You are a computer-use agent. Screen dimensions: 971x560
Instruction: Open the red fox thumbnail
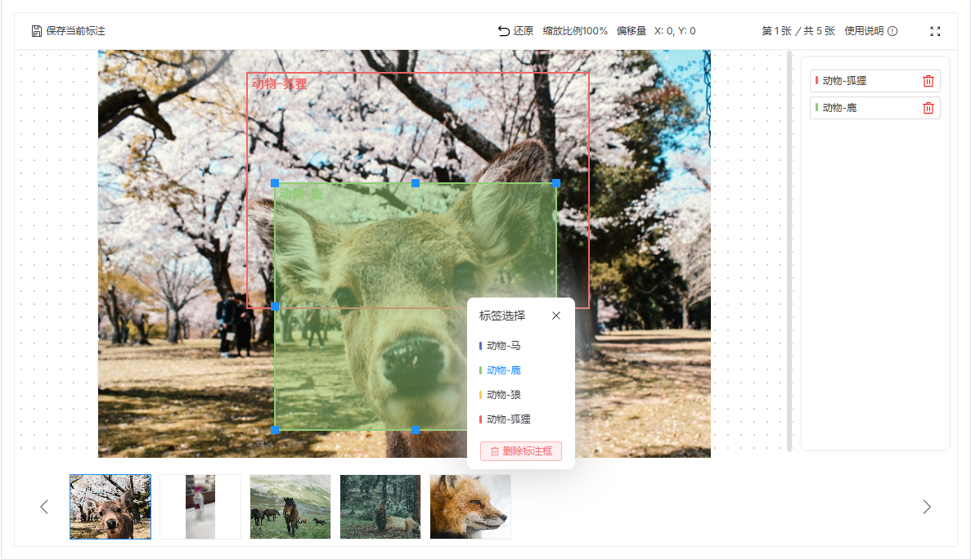click(x=470, y=507)
